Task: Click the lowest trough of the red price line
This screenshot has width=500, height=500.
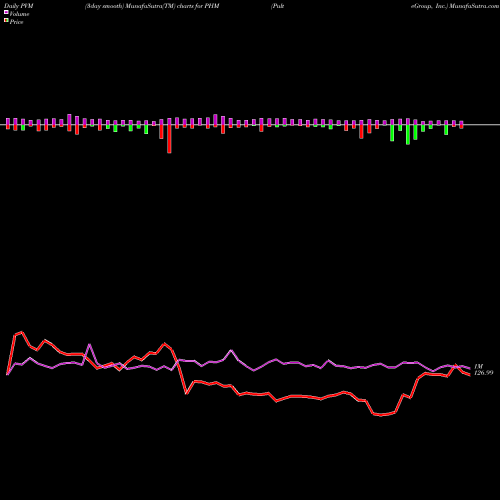Action: tap(381, 415)
